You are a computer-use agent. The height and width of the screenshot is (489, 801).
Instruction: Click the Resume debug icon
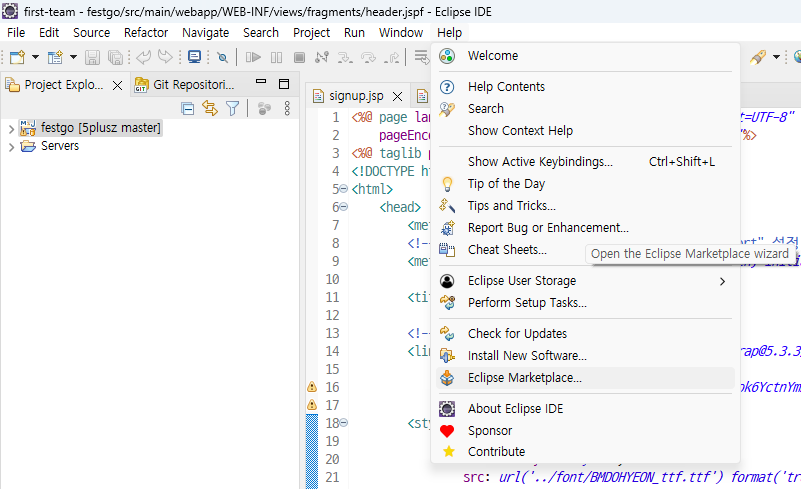coord(253,57)
